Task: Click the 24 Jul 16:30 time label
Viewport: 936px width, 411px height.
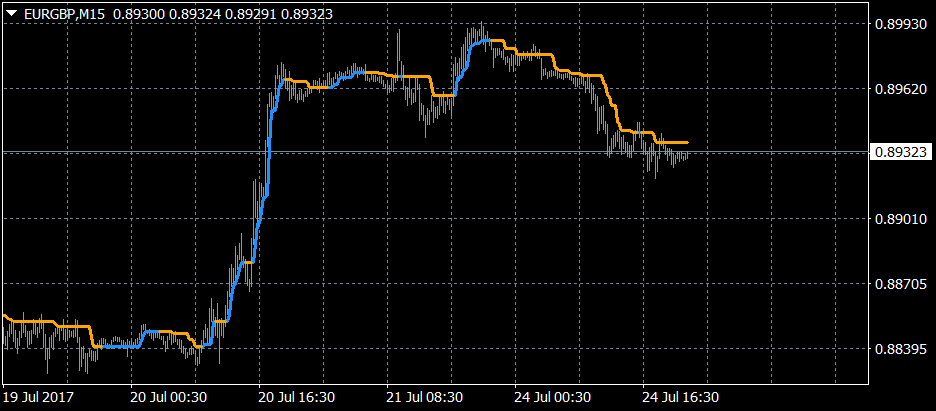Action: (x=681, y=397)
